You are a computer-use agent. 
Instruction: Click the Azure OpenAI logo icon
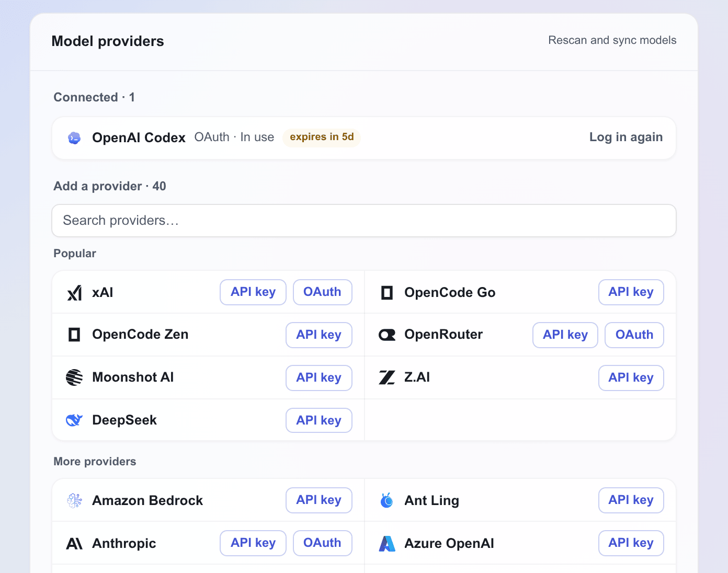[x=387, y=544]
